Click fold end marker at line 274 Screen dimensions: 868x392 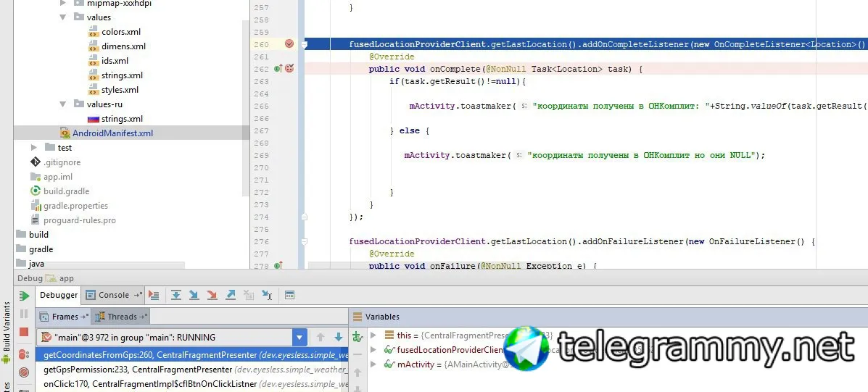[x=305, y=217]
